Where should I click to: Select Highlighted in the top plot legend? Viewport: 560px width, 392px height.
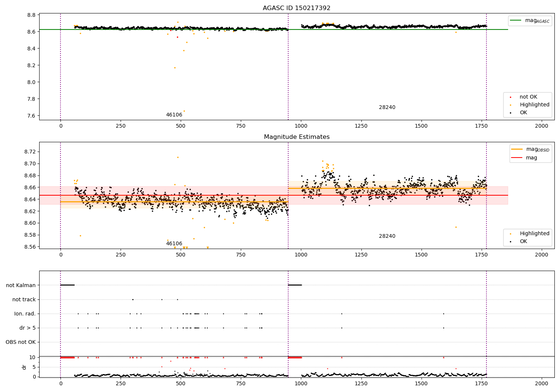531,105
